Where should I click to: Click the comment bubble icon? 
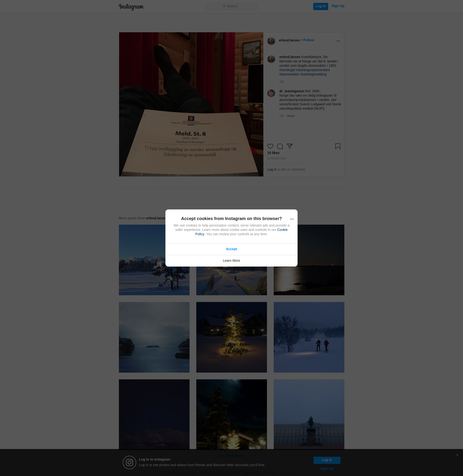click(280, 146)
